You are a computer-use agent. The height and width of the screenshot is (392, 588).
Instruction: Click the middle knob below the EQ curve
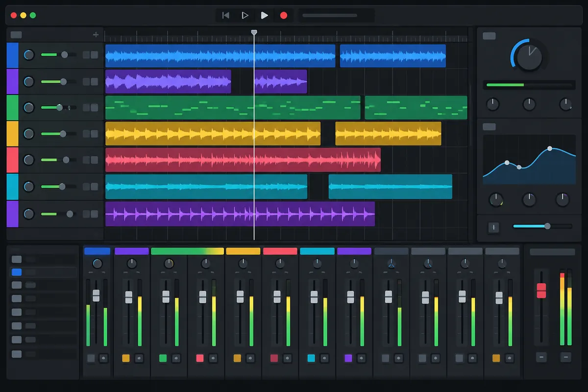[x=529, y=199]
